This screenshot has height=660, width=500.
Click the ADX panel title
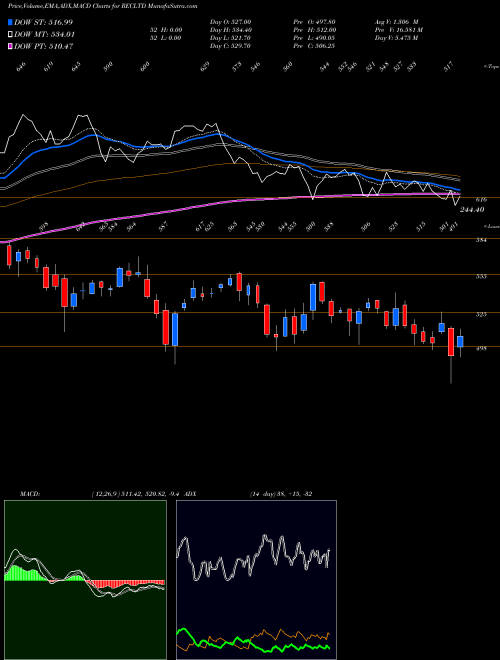[190, 494]
